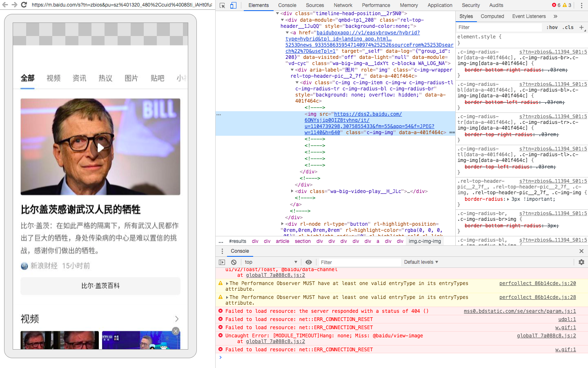
Task: Toggle the :hov pseudo-class pane
Action: pos(552,27)
